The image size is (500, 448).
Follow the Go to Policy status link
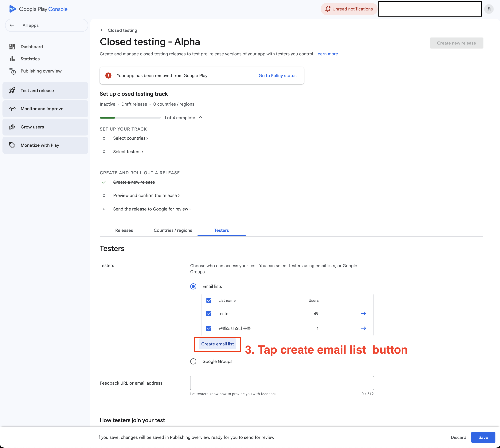pos(277,76)
